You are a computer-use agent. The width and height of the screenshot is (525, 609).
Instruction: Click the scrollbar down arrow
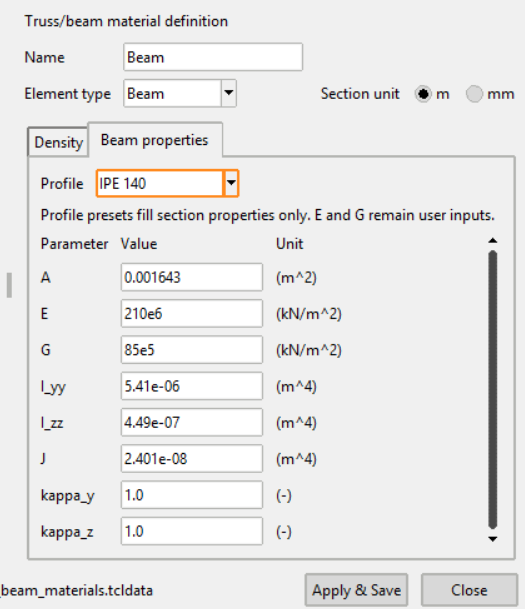tap(493, 539)
